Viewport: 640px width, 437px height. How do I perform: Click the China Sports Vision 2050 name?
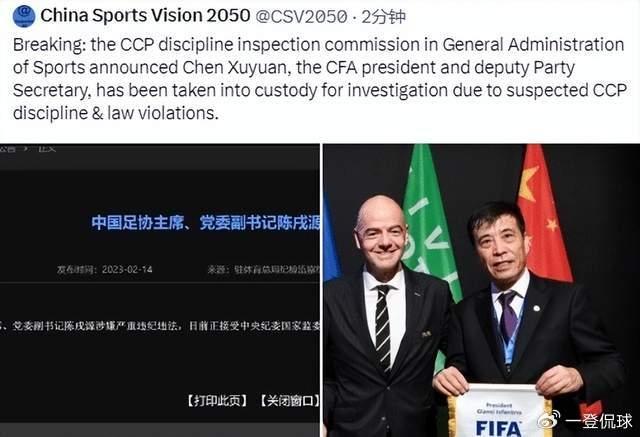click(145, 16)
